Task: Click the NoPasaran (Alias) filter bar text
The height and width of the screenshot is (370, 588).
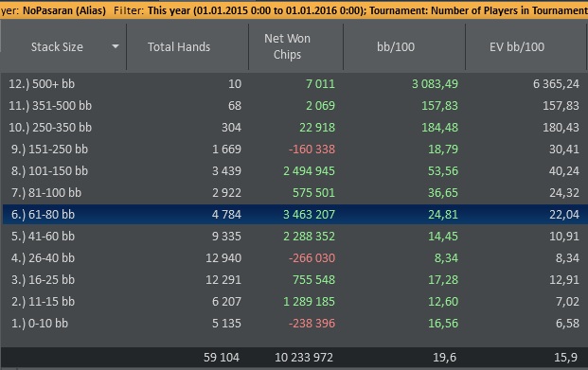Action: [64, 10]
